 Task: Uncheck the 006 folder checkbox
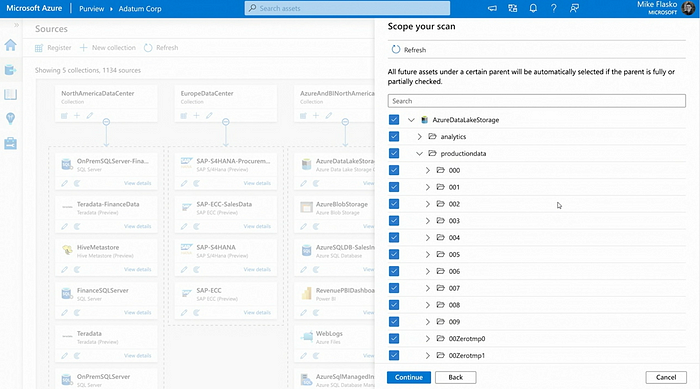[394, 271]
